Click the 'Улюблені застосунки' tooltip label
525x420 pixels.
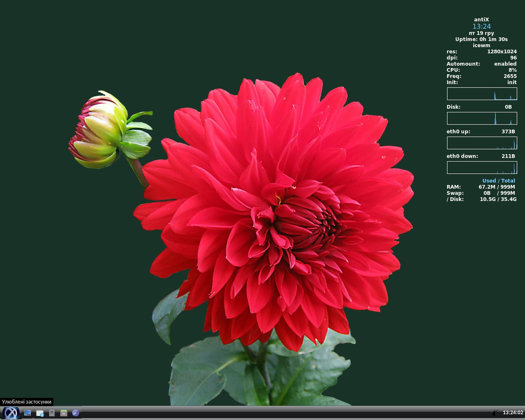pyautogui.click(x=27, y=402)
